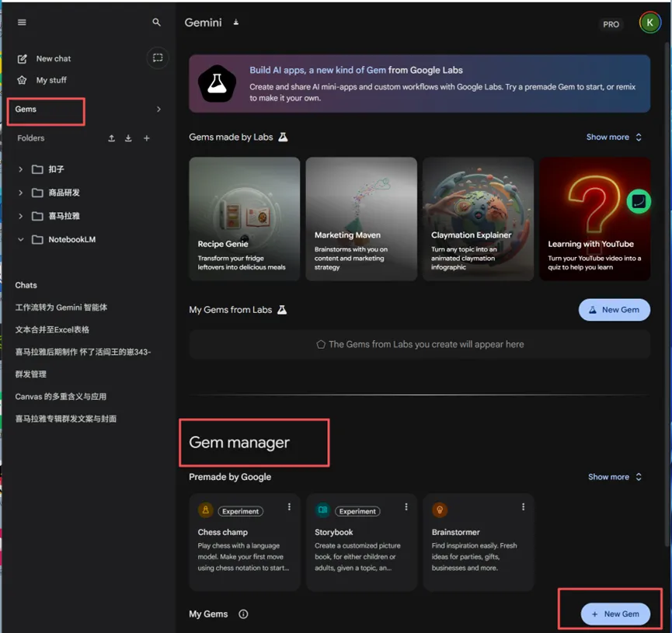Click flask icon beside Gems made by Labs
Screen dimensions: 672x633
point(283,137)
